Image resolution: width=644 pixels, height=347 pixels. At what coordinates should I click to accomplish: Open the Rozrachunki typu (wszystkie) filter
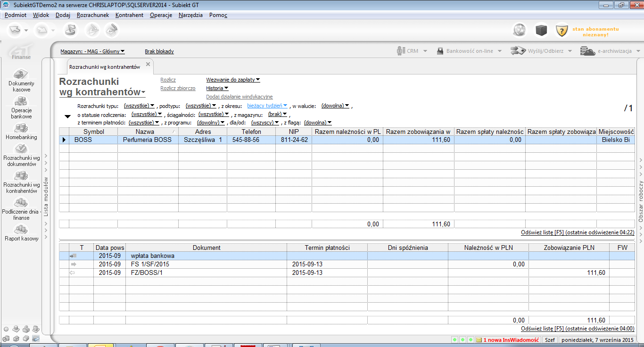[139, 106]
